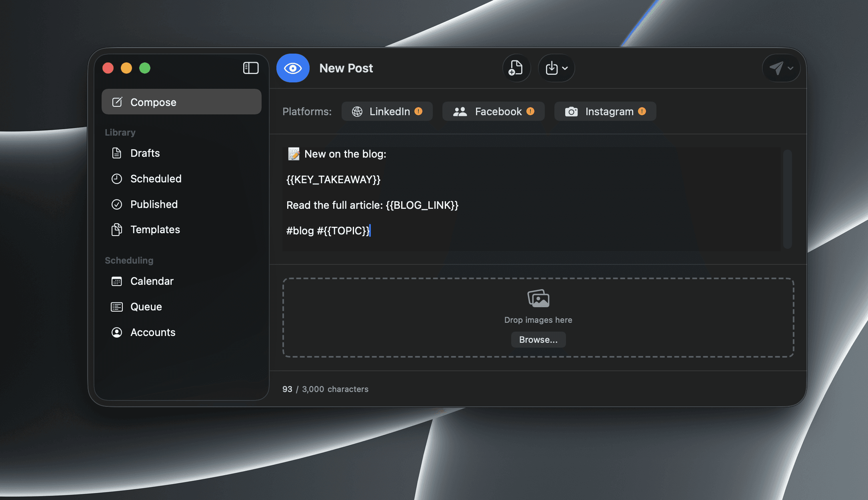This screenshot has width=868, height=500.
Task: Open the post Queue
Action: coord(146,307)
